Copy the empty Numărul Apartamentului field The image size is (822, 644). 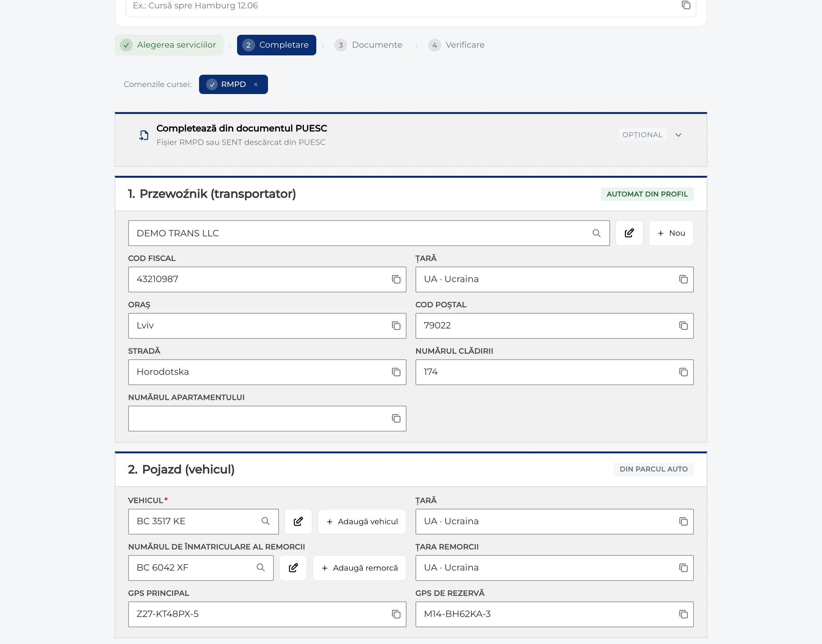click(x=396, y=419)
